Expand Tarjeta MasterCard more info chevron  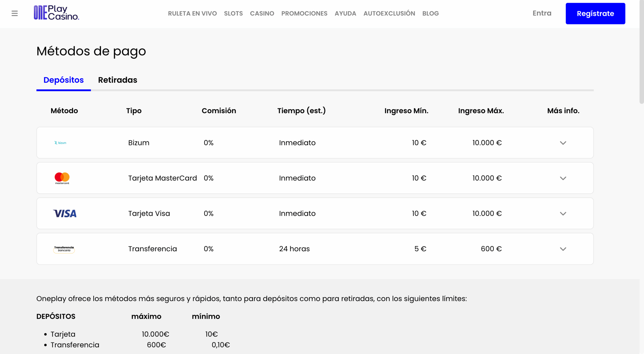563,178
